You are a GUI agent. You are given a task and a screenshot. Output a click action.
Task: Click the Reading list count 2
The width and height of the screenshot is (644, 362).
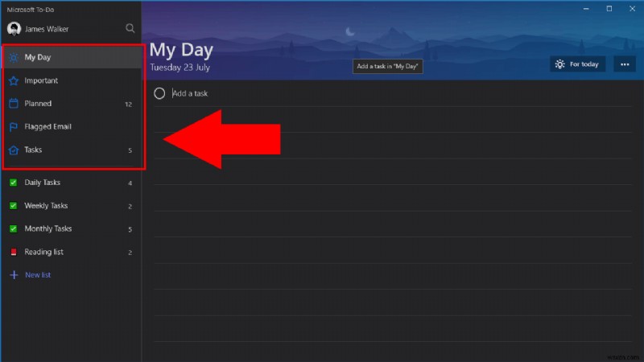pyautogui.click(x=130, y=253)
